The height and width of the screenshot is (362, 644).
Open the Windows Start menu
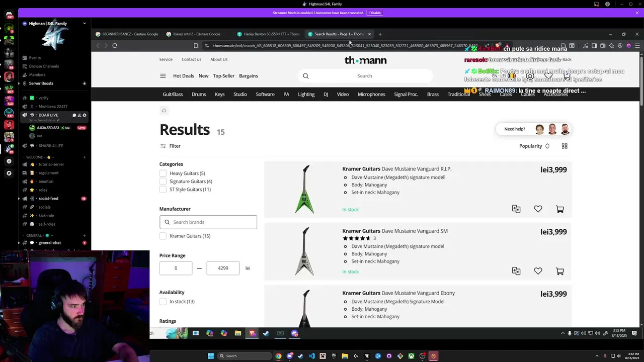click(211, 356)
